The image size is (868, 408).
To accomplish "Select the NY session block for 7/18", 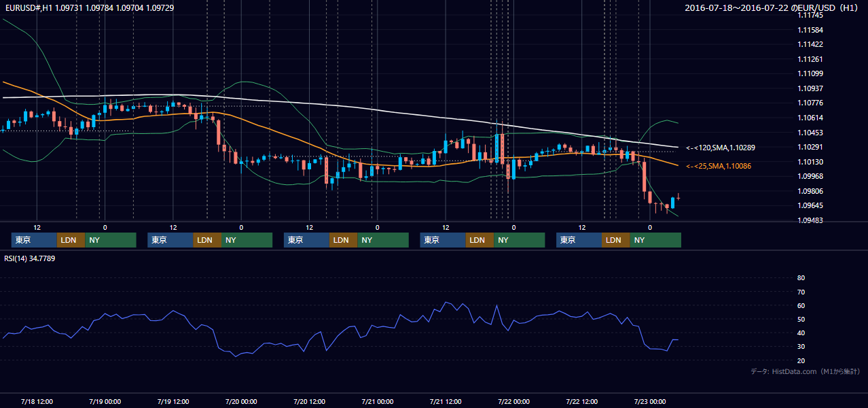I will coord(111,240).
